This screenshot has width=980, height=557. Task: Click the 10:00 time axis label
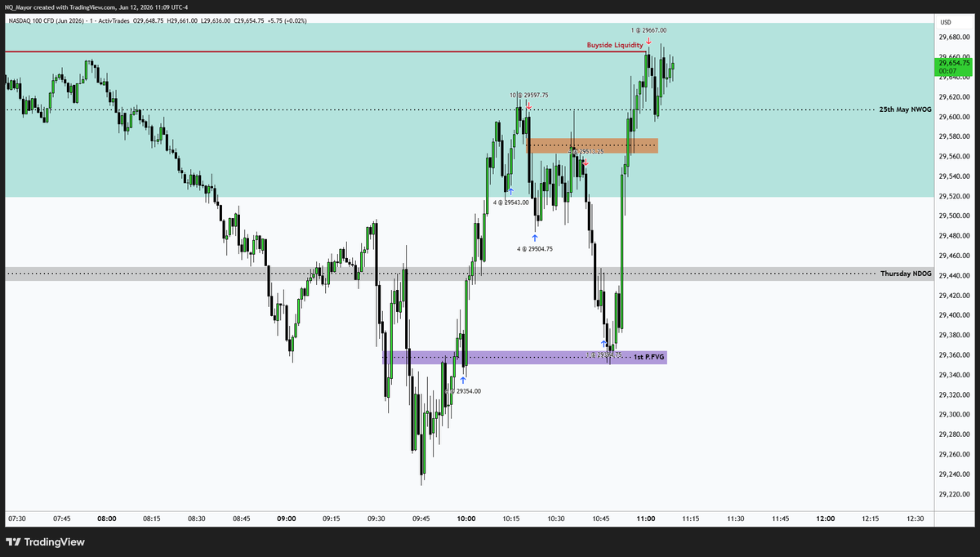click(x=465, y=519)
